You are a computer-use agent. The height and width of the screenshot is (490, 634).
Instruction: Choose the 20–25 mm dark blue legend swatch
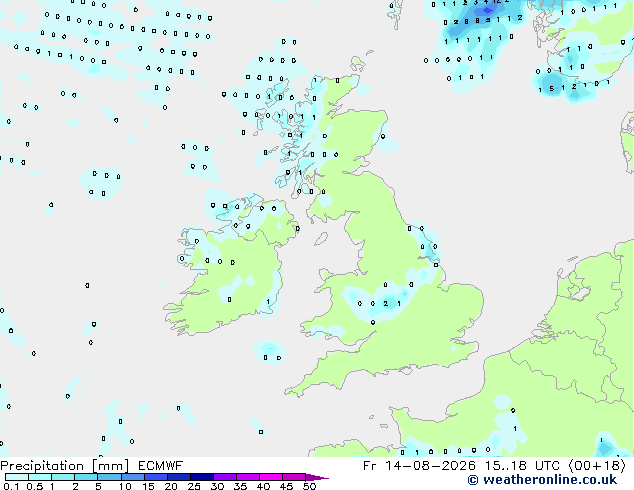coord(178,477)
